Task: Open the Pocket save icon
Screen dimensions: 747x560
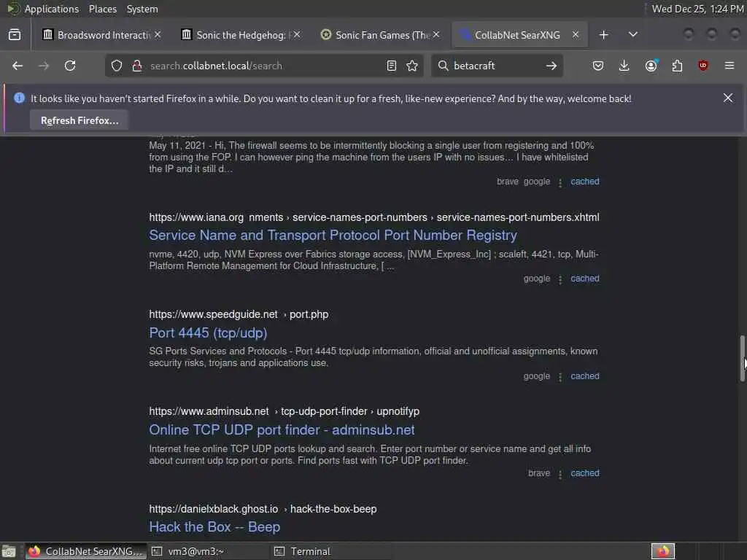Action: click(598, 66)
